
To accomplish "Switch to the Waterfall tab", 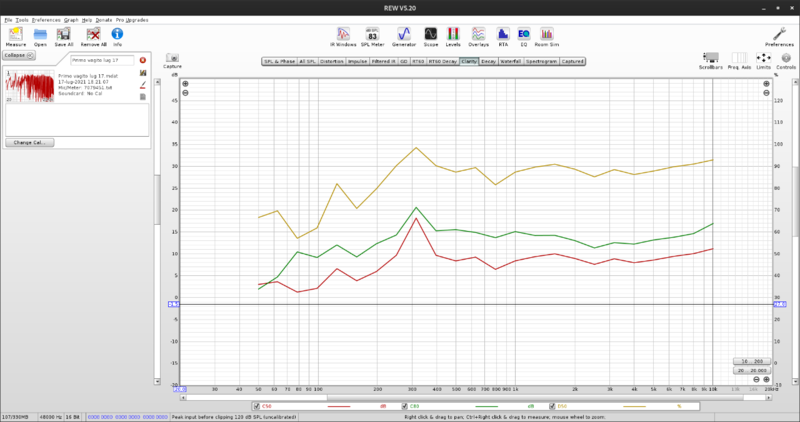I will (510, 61).
